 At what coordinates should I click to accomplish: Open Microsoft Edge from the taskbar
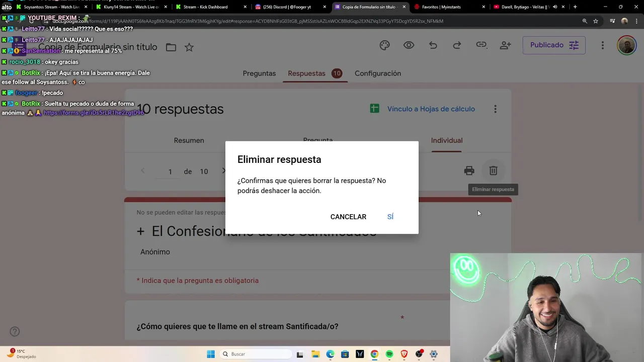tap(330, 354)
